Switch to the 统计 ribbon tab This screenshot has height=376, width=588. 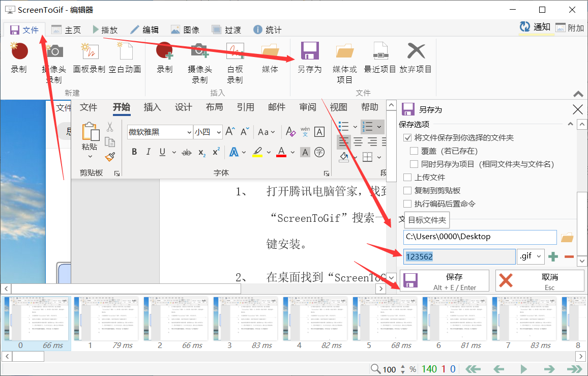point(267,30)
